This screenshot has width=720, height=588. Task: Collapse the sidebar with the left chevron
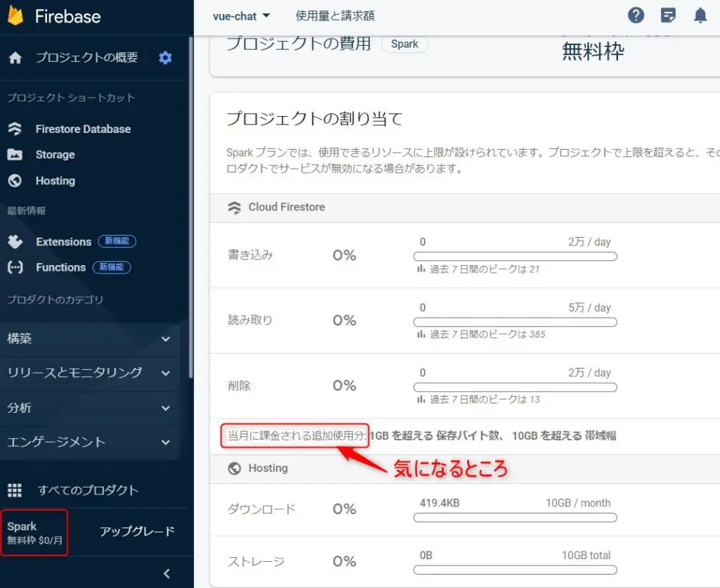tap(166, 573)
